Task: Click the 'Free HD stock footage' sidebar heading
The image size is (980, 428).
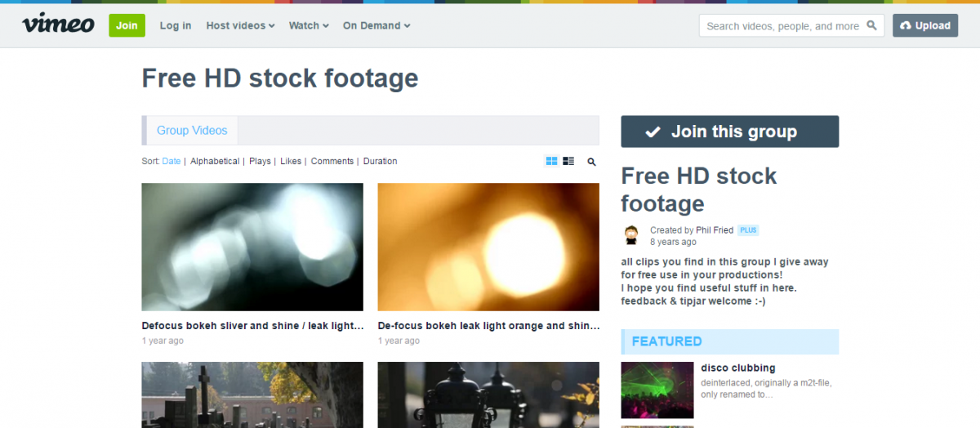Action: click(x=699, y=189)
